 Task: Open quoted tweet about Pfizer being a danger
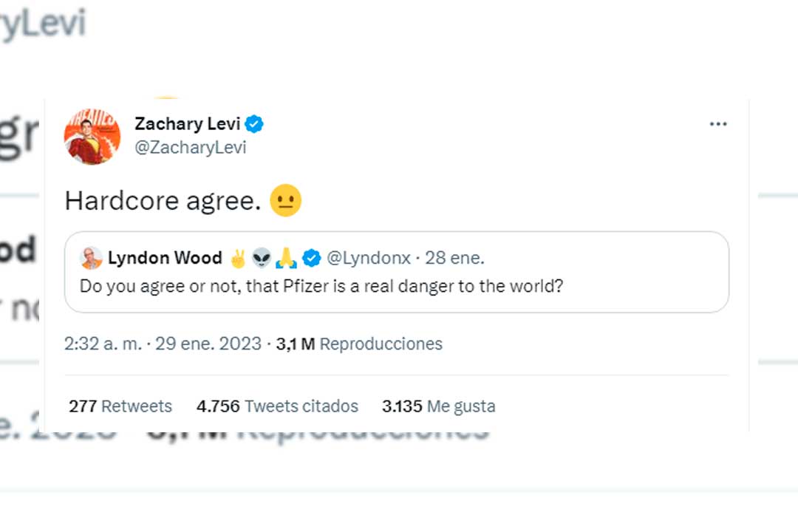coord(321,286)
